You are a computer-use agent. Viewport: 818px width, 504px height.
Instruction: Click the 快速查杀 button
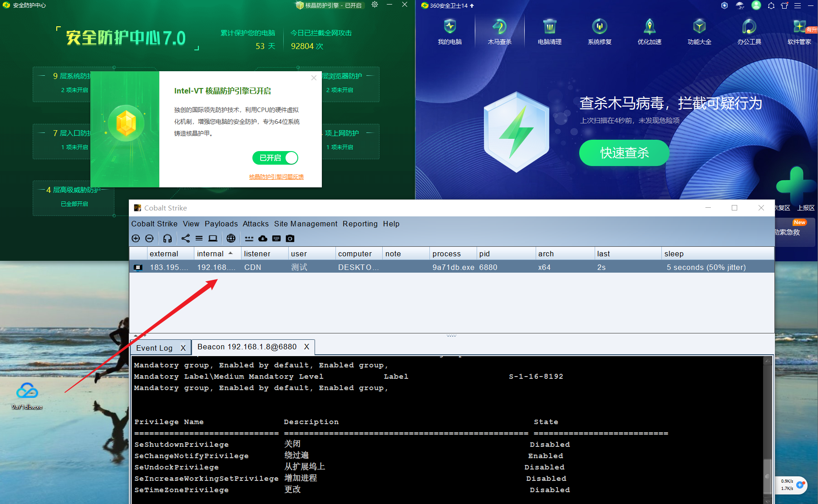coord(624,153)
